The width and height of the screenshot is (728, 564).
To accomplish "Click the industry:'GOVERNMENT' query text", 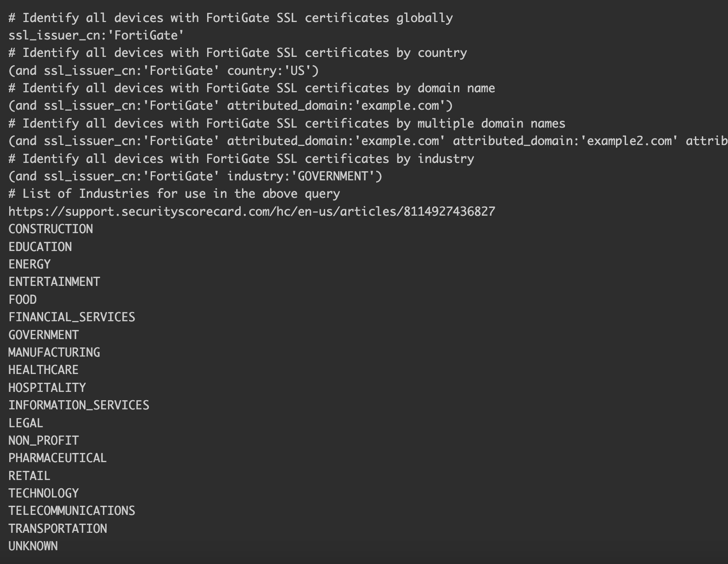I will (x=305, y=176).
